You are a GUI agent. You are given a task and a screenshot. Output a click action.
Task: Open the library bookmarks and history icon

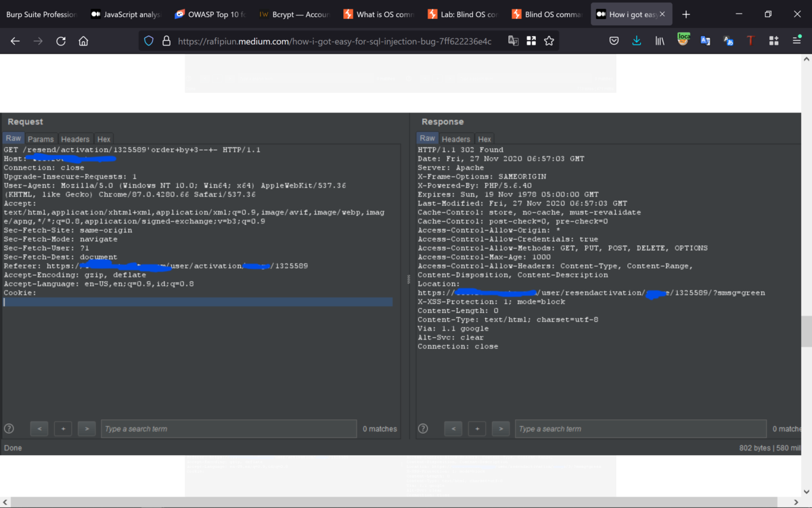[660, 41]
